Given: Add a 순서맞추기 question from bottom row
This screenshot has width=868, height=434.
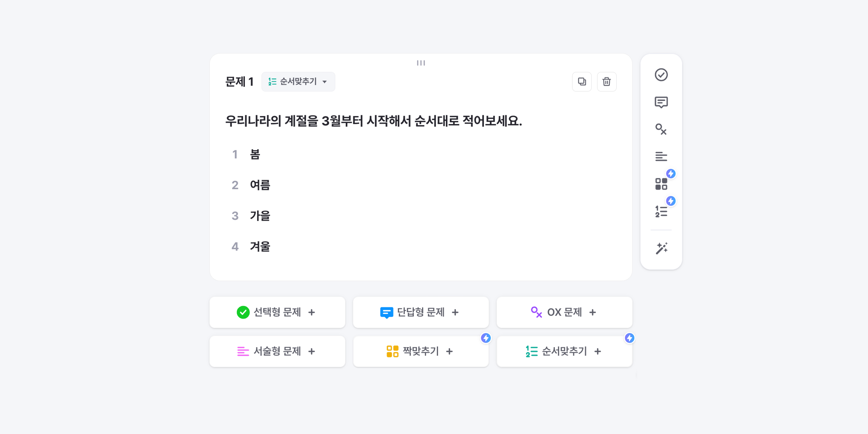Looking at the screenshot, I should pos(565,352).
